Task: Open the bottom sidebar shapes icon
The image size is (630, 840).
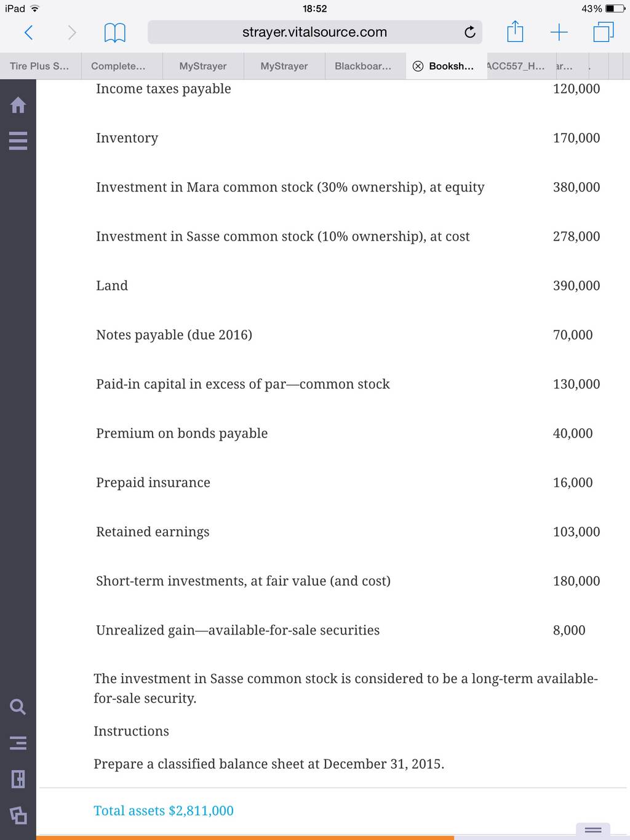Action: pyautogui.click(x=18, y=815)
